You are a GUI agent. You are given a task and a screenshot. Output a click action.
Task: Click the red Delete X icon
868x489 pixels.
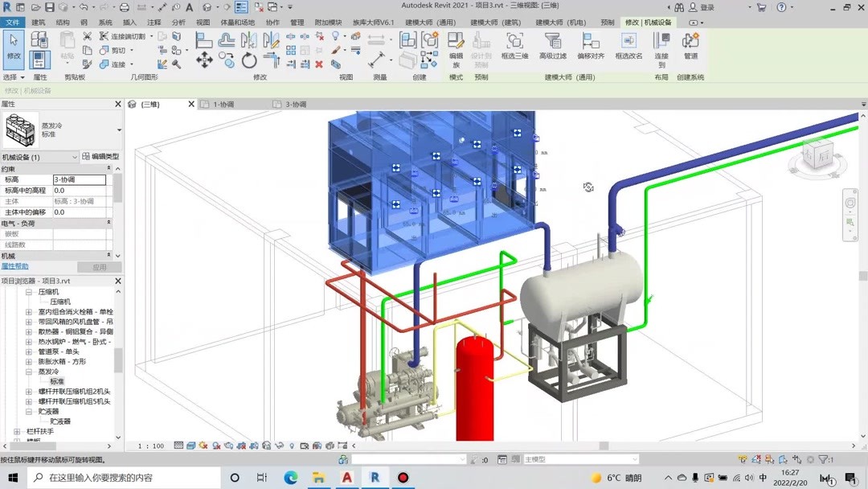tap(319, 65)
